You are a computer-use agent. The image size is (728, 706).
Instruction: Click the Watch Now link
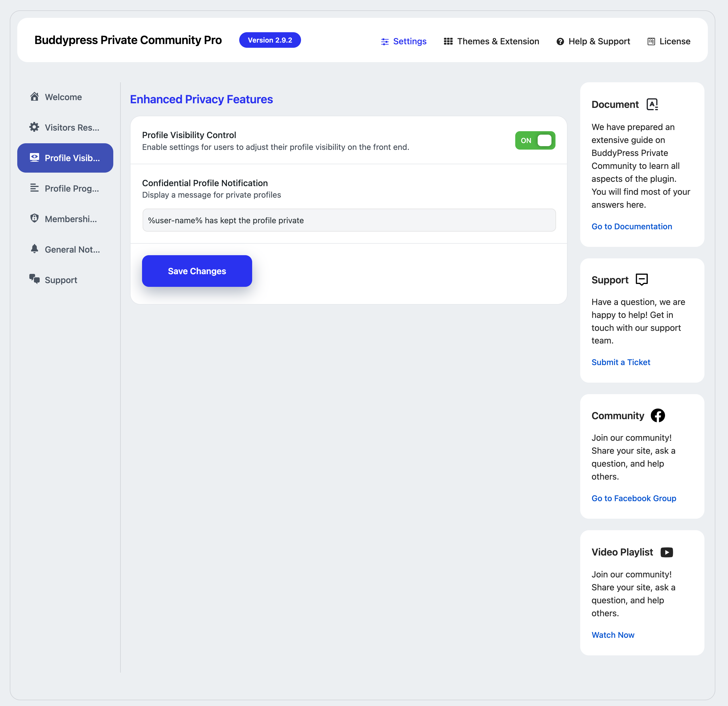pyautogui.click(x=613, y=635)
